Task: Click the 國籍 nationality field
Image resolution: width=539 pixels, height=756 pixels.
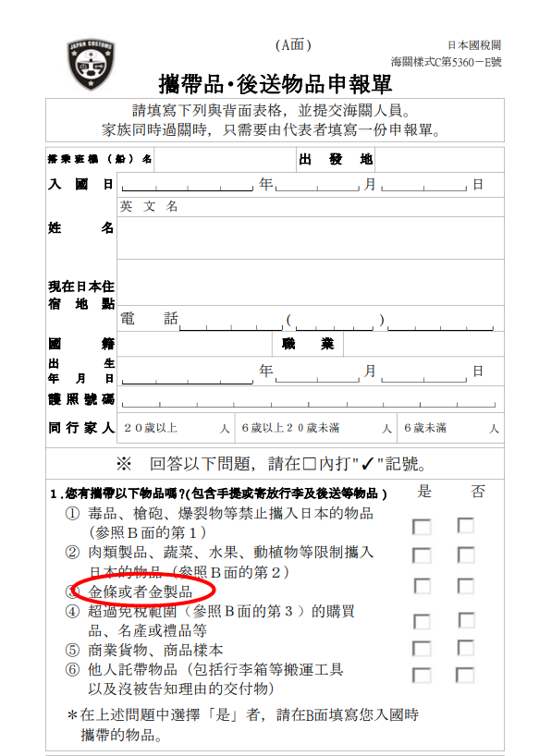Action: 195,344
